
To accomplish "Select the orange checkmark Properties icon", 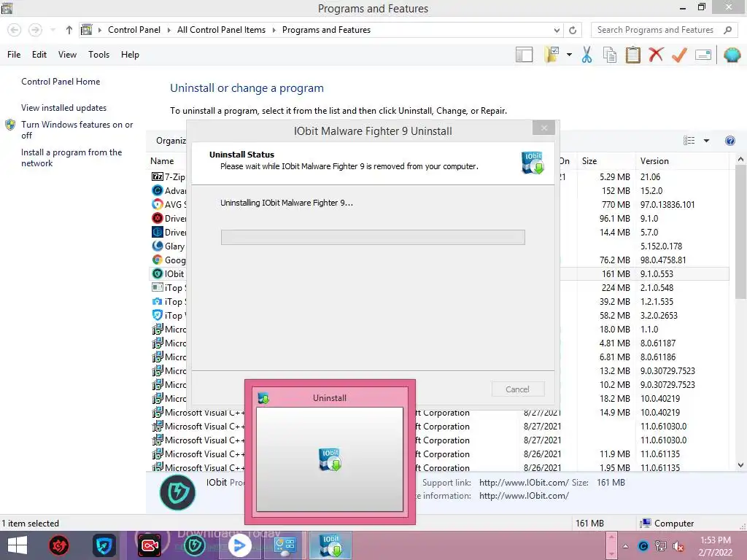I will (x=679, y=55).
